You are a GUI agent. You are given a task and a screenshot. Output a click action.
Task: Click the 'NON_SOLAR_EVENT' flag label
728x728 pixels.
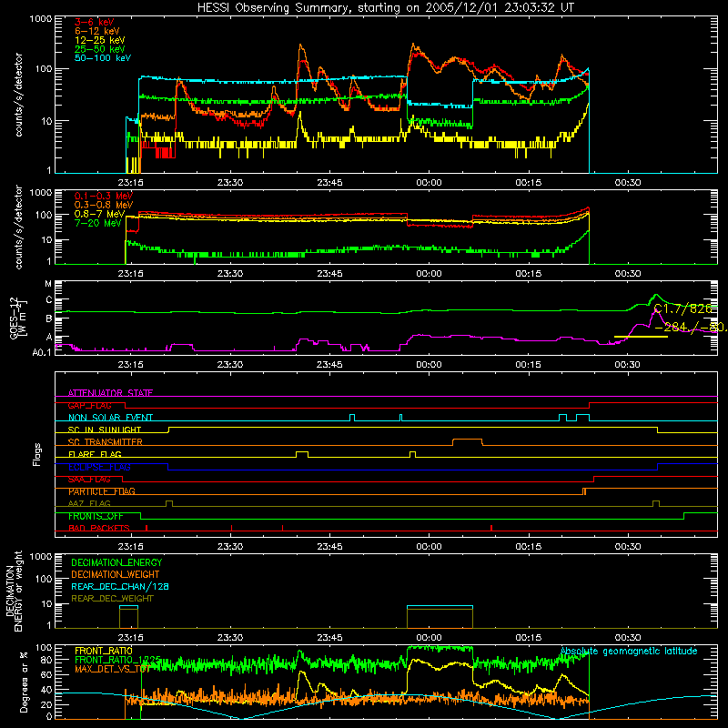tap(110, 418)
